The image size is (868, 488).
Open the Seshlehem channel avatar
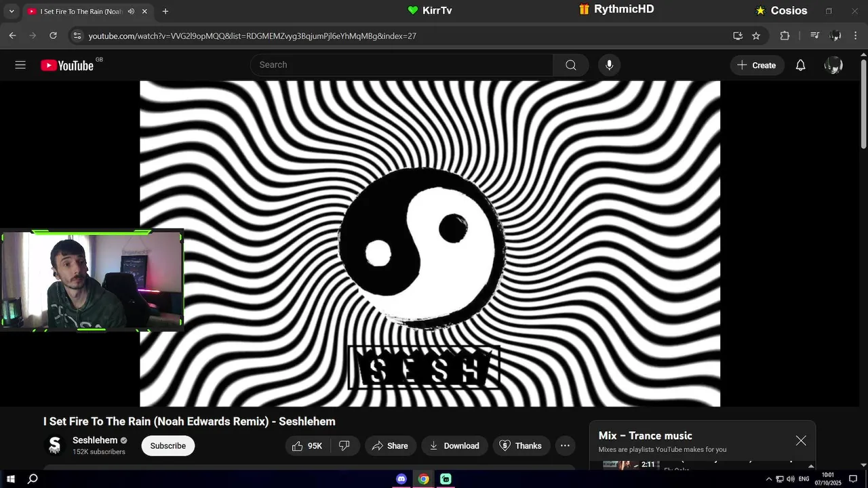55,445
